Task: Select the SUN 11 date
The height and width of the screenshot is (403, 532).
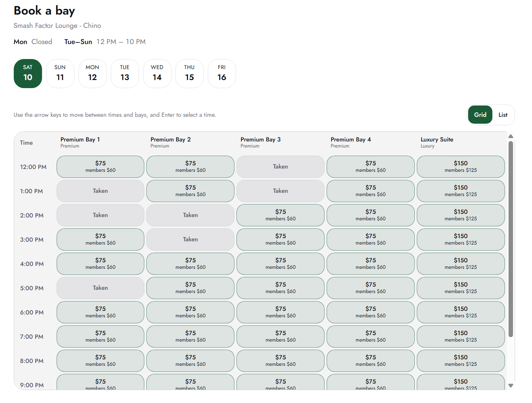Action: 60,74
